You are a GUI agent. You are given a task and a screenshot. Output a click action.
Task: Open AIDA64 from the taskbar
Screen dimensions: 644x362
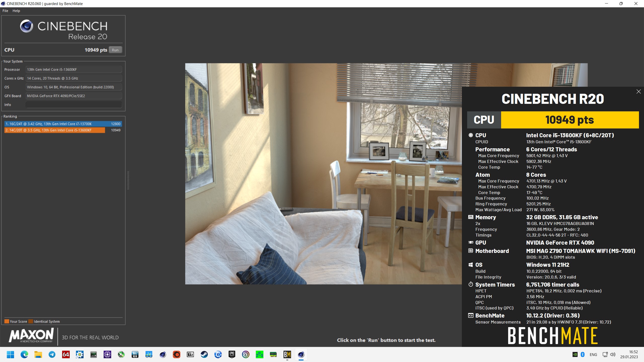point(66,354)
